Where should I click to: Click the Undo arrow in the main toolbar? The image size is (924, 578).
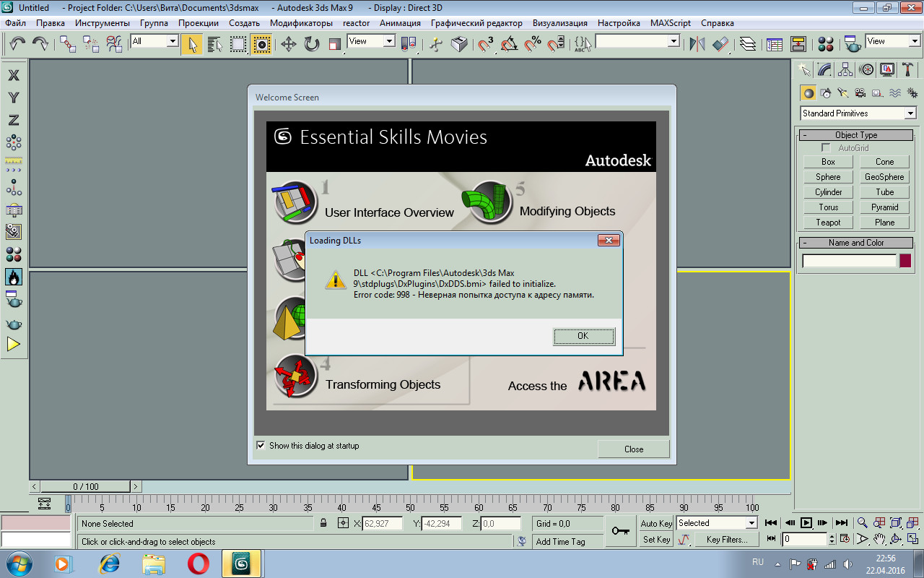(x=17, y=44)
